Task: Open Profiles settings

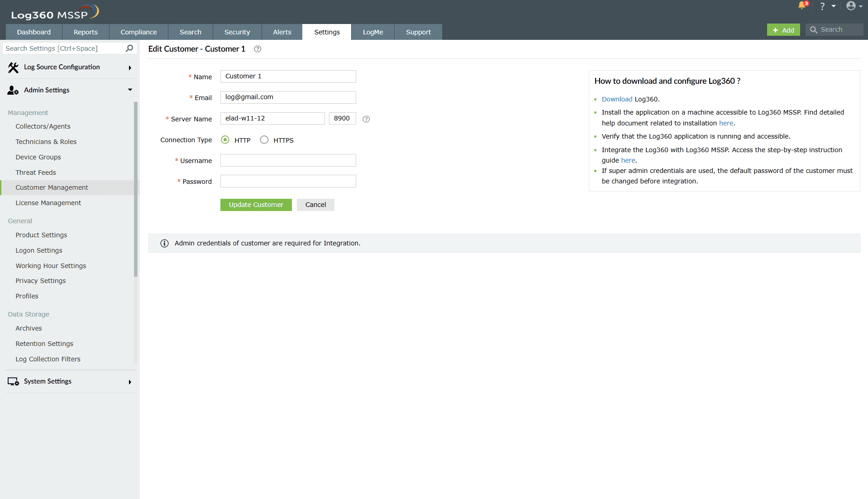Action: click(27, 296)
